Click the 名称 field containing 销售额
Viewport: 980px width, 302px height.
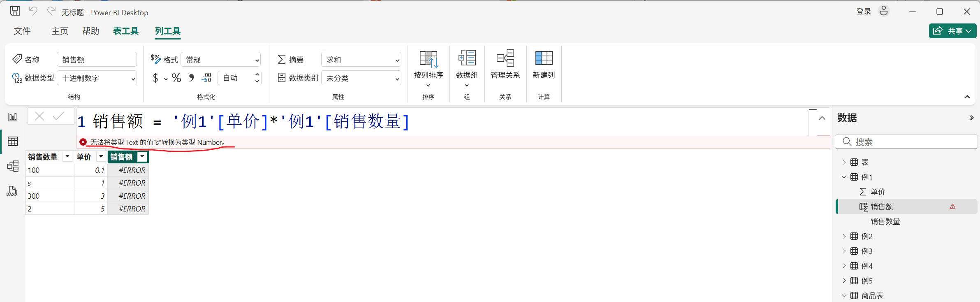[97, 60]
